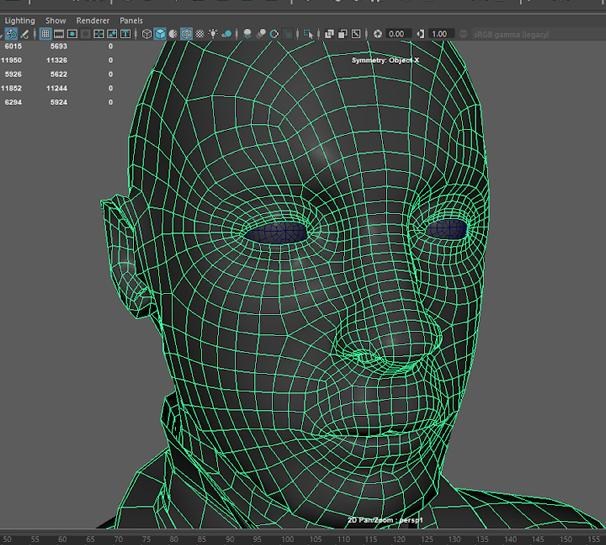Open the Renderer menu
Viewport: 606px width, 545px height.
pyautogui.click(x=93, y=20)
